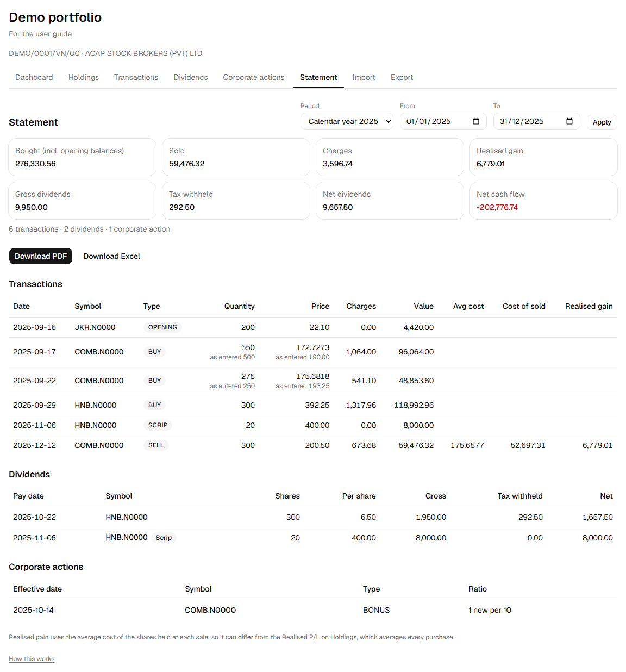The image size is (626, 672).
Task: Select the Statement tab
Action: coord(318,77)
